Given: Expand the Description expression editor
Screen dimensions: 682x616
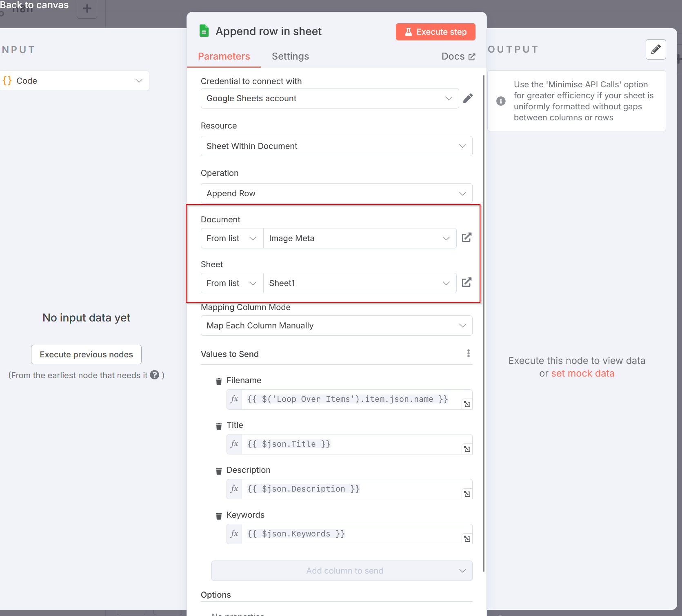Looking at the screenshot, I should click(x=467, y=494).
